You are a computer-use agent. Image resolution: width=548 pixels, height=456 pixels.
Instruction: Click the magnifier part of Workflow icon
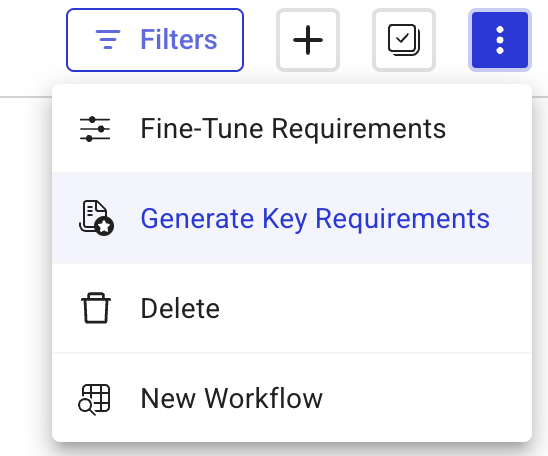coord(86,407)
